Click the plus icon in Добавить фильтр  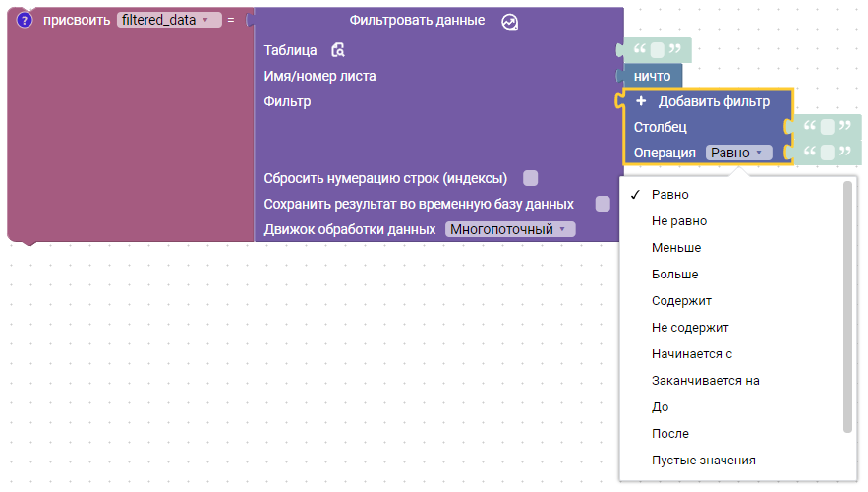(641, 101)
